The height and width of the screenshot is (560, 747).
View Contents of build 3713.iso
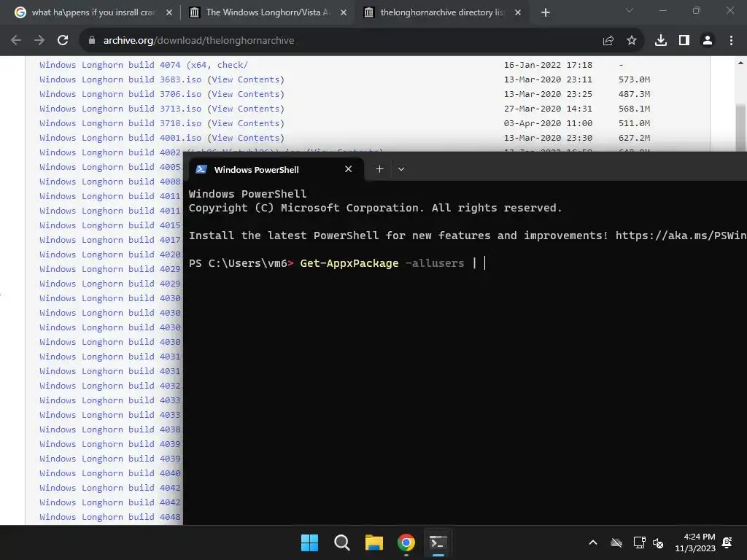246,109
